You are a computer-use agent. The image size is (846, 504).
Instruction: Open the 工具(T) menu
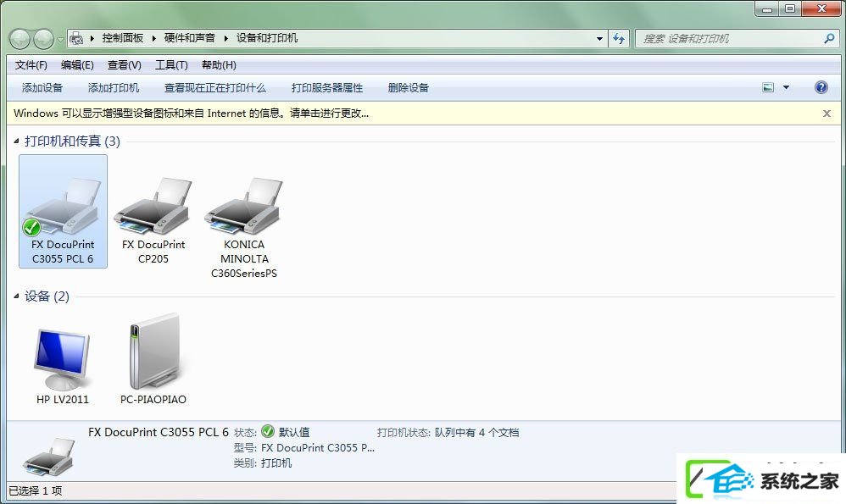coord(171,65)
